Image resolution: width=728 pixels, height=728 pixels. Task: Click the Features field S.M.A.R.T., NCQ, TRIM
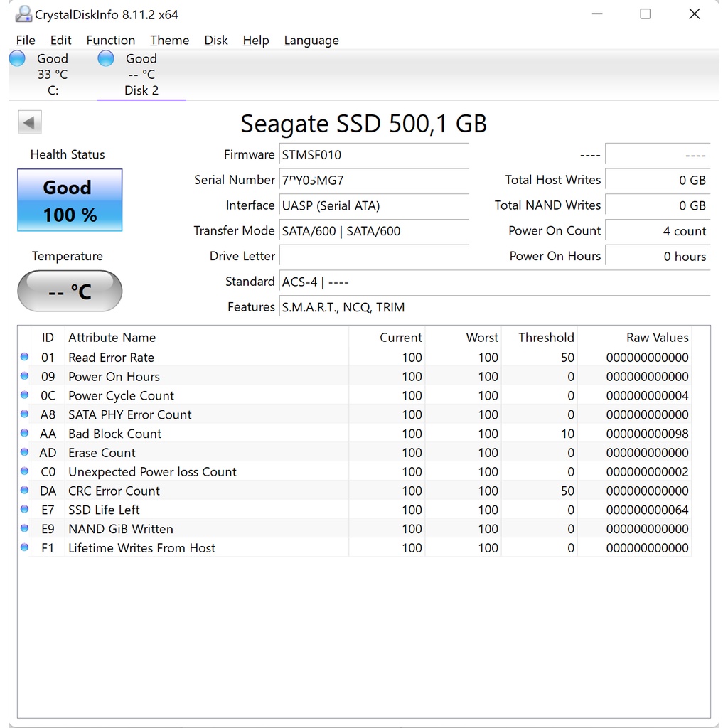coord(495,307)
